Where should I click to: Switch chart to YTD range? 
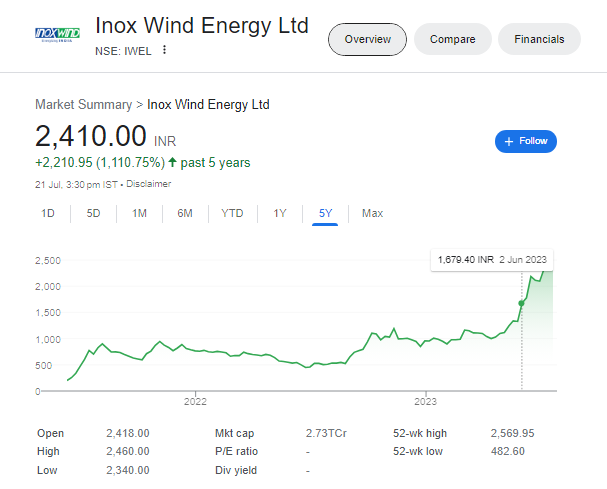232,213
